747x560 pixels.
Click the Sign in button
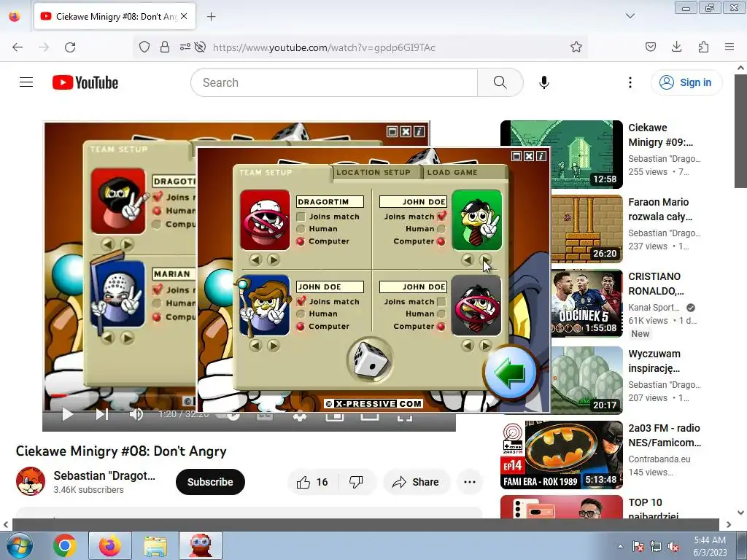click(686, 82)
